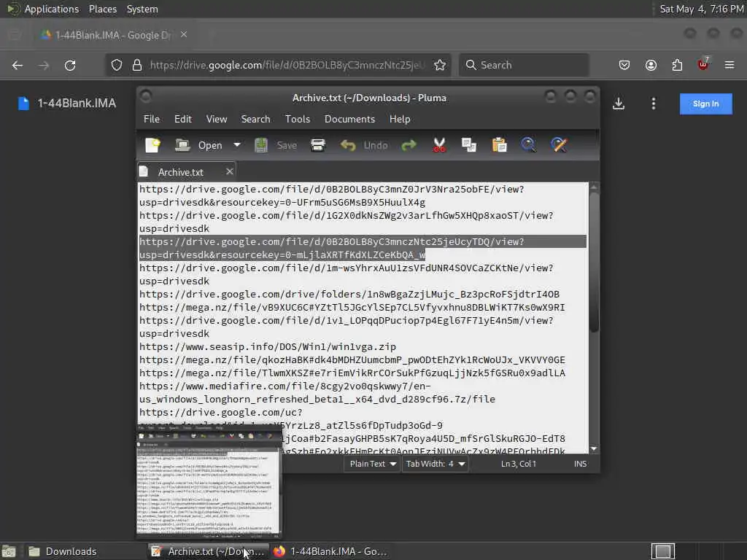747x560 pixels.
Task: Open the Firefox account icon
Action: pos(651,65)
